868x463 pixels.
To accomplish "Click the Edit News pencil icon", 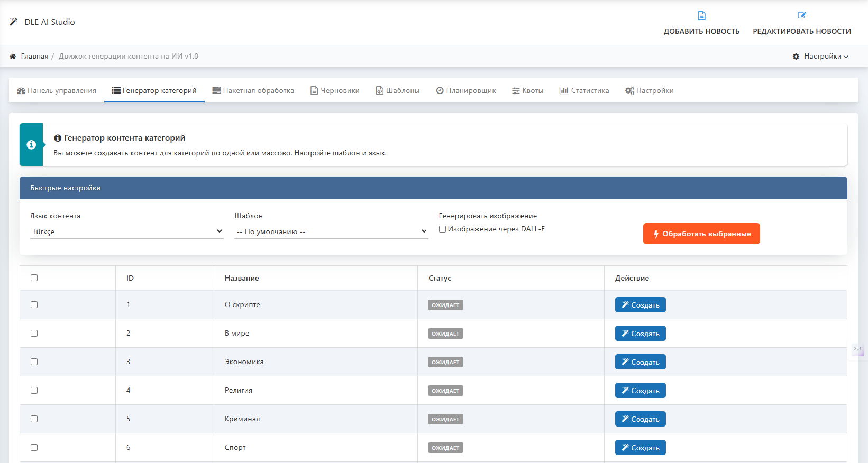I will pos(802,15).
